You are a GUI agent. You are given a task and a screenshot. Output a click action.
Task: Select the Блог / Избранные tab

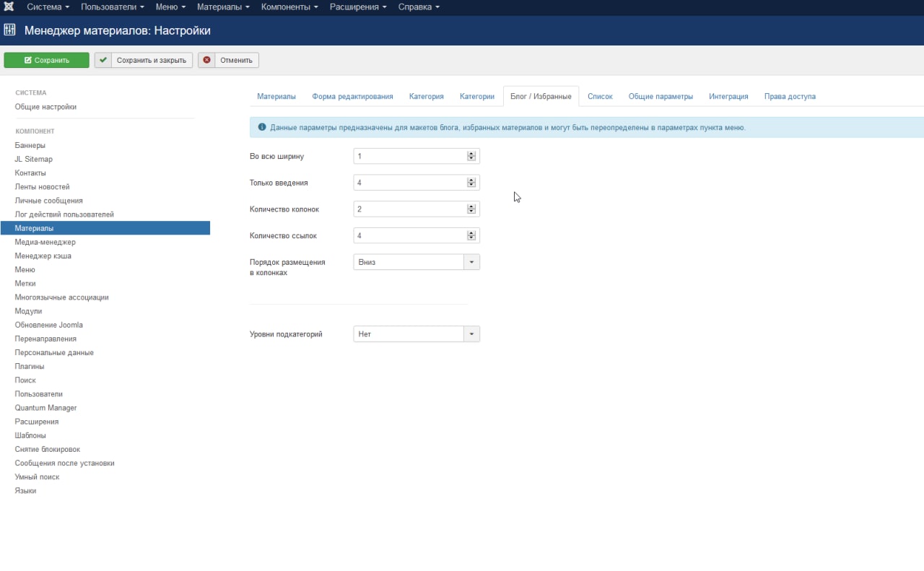coord(541,96)
